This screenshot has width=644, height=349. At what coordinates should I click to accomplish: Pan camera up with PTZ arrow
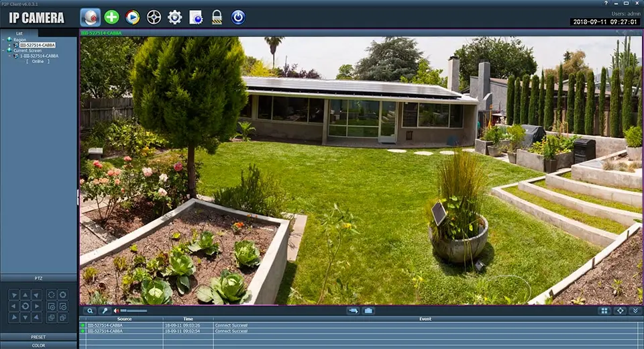click(x=25, y=295)
